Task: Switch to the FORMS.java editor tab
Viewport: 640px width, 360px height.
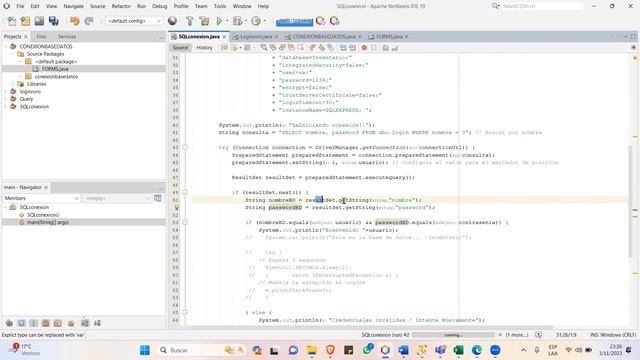Action: point(388,36)
